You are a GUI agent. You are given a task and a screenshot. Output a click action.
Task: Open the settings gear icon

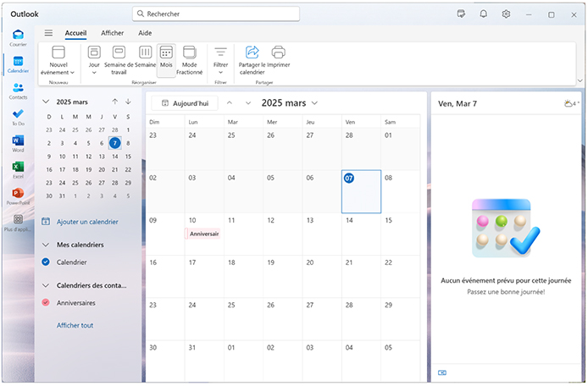(506, 14)
